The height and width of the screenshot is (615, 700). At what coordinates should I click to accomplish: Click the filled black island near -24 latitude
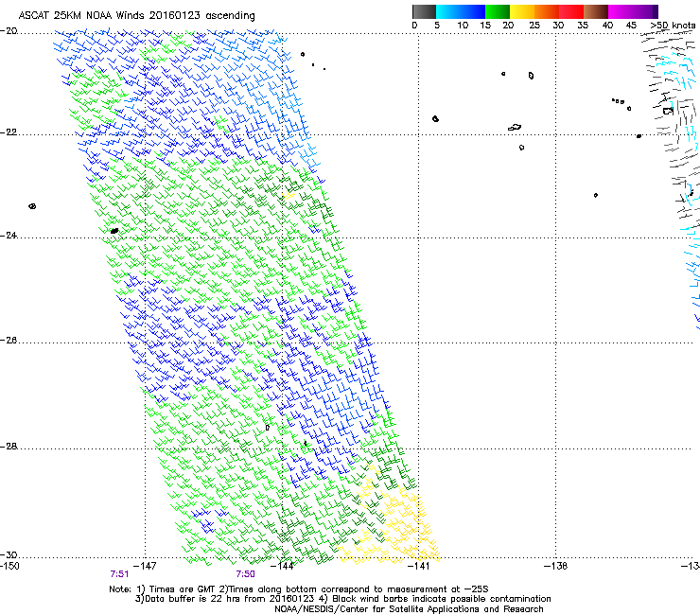pos(114,231)
